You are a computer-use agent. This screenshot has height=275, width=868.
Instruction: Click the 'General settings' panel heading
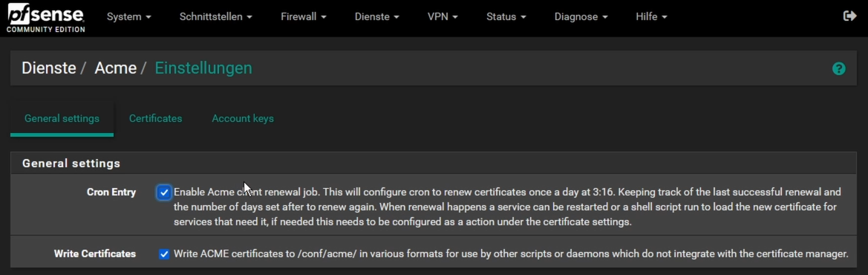point(71,164)
